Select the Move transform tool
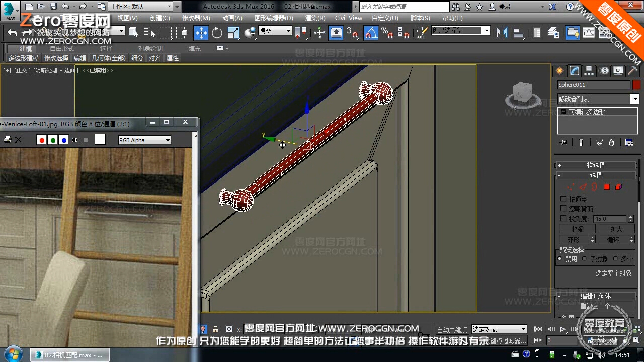 pos(201,33)
